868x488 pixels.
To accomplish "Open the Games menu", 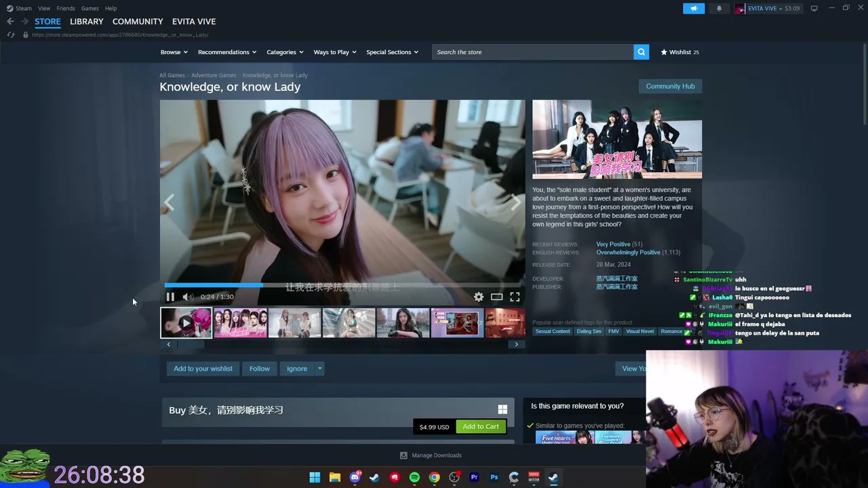I will click(x=90, y=8).
